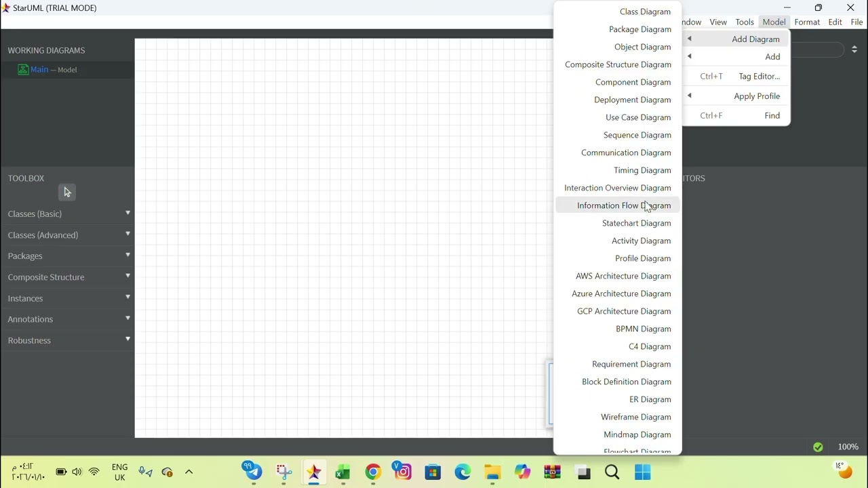Image resolution: width=868 pixels, height=488 pixels.
Task: Open the Edit menu
Action: (835, 22)
